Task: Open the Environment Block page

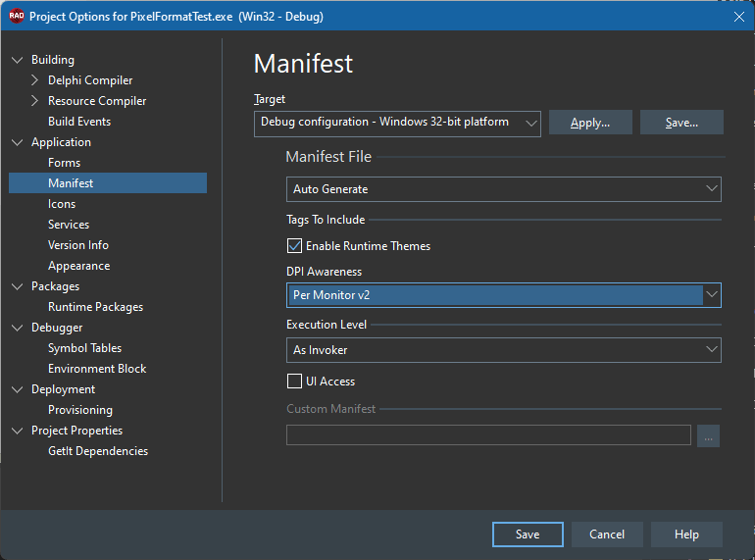Action: (x=97, y=369)
